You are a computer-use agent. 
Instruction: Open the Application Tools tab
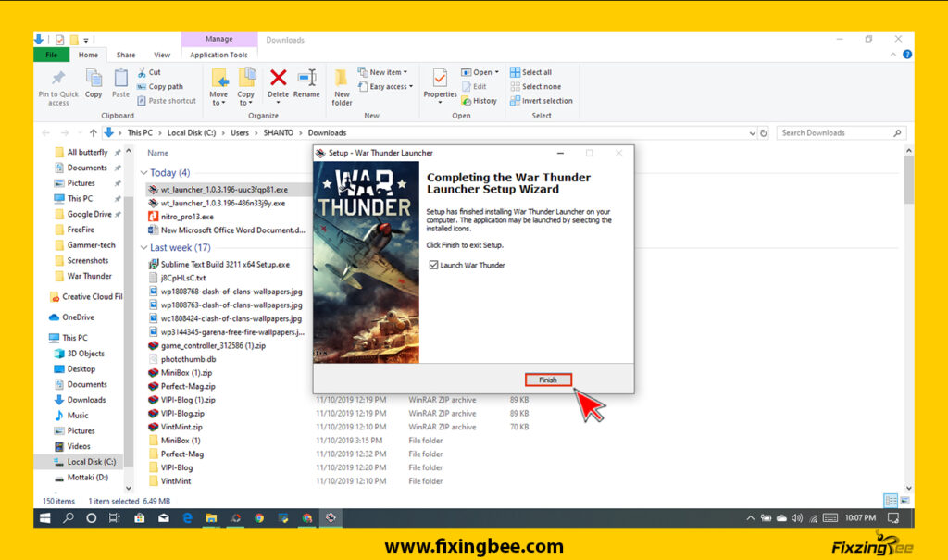(x=218, y=55)
